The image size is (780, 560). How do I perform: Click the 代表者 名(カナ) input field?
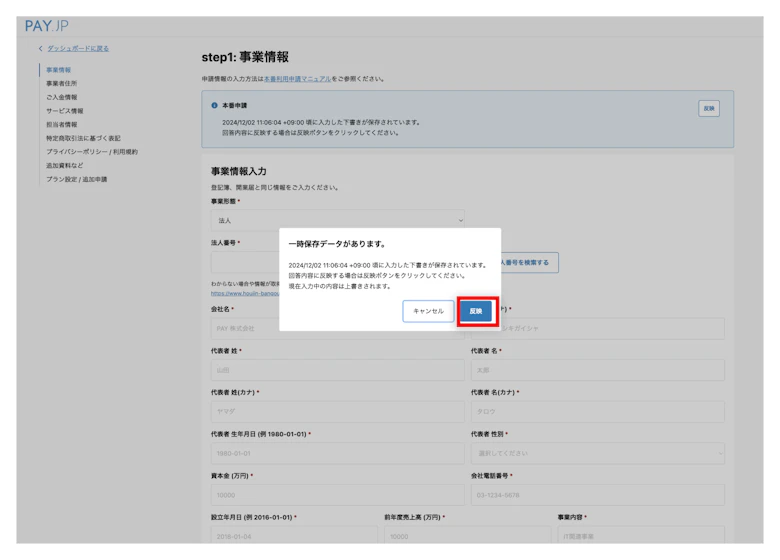tap(597, 412)
